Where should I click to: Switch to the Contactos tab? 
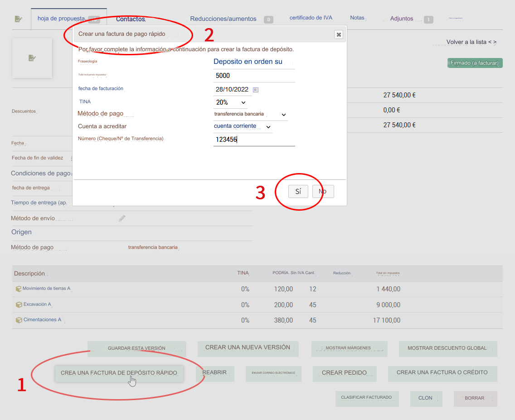click(131, 19)
